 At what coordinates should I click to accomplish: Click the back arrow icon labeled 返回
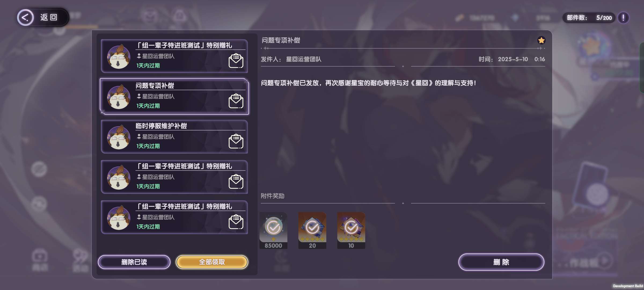pos(25,17)
